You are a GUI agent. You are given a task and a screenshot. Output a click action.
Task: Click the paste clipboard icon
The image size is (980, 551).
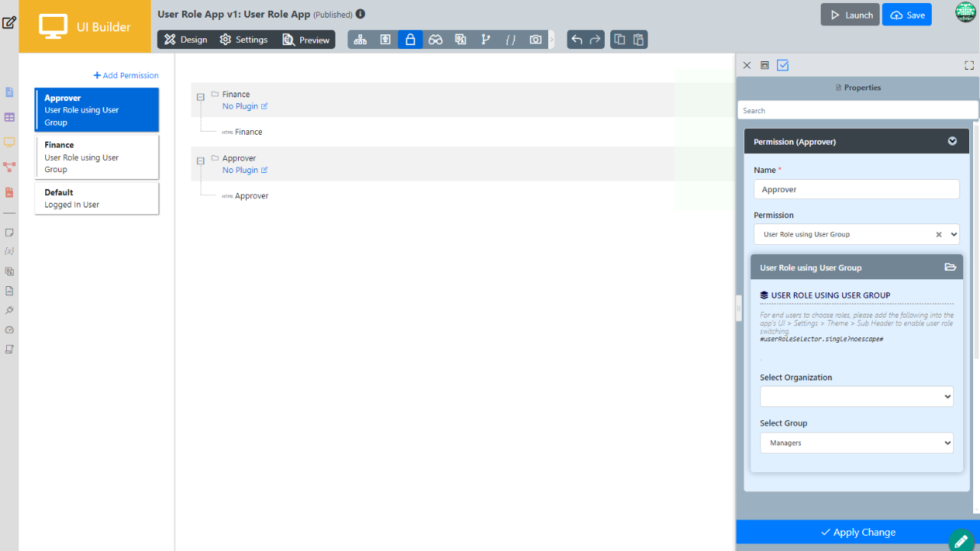(639, 40)
